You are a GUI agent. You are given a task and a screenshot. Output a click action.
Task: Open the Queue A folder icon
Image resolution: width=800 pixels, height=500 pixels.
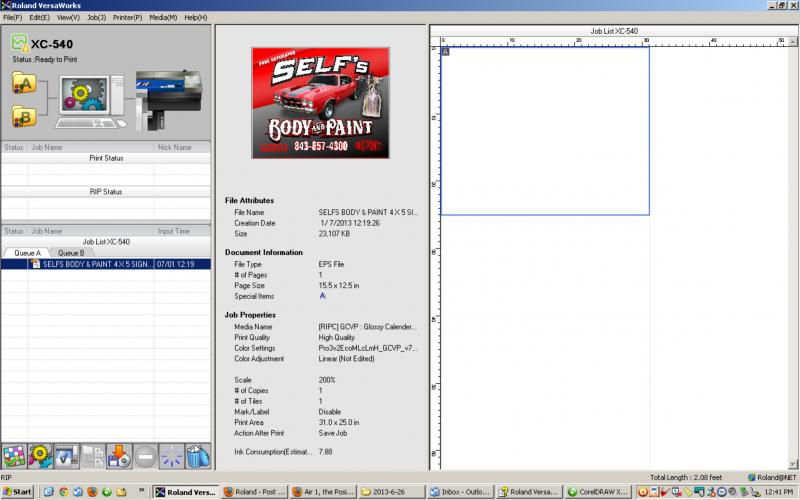coord(24,83)
